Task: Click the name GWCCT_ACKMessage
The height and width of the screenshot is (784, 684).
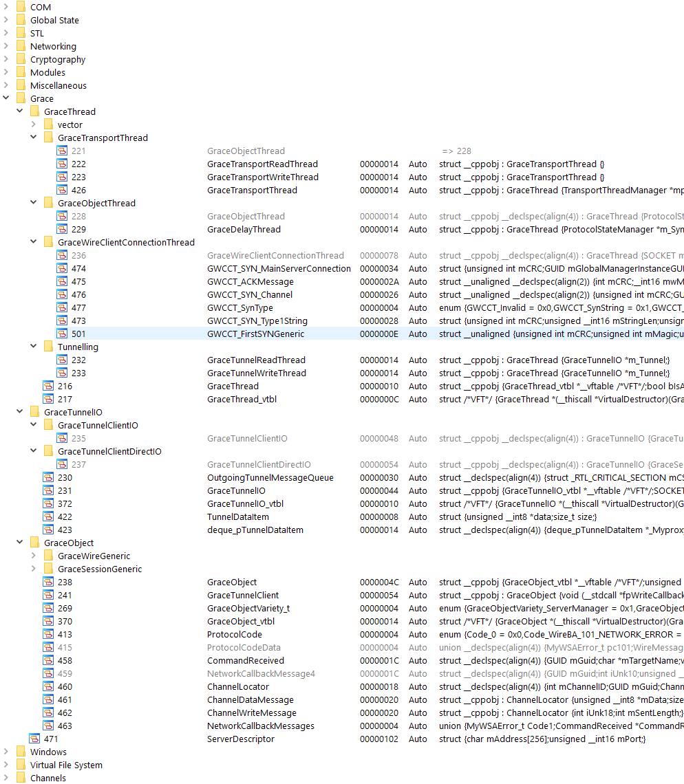Action: click(x=250, y=281)
